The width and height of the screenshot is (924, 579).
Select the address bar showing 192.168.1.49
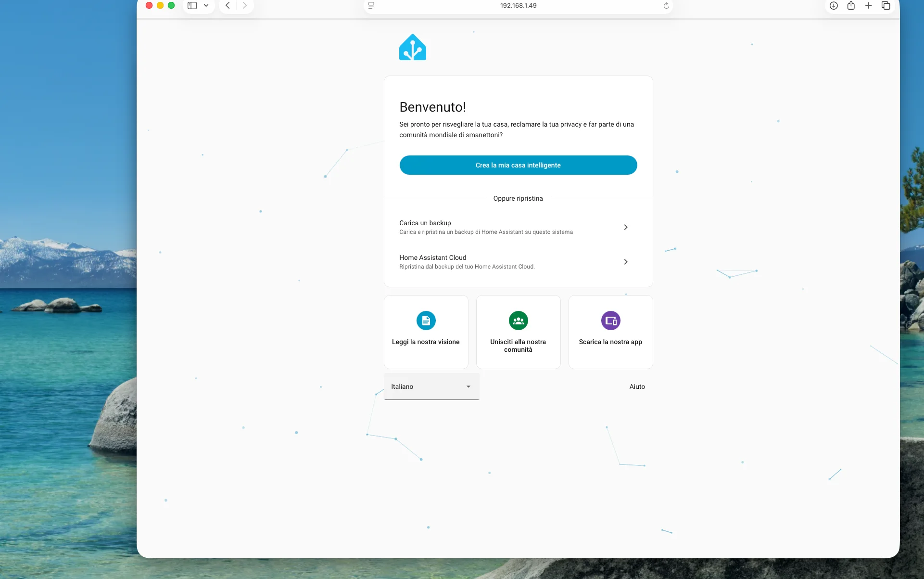[518, 6]
